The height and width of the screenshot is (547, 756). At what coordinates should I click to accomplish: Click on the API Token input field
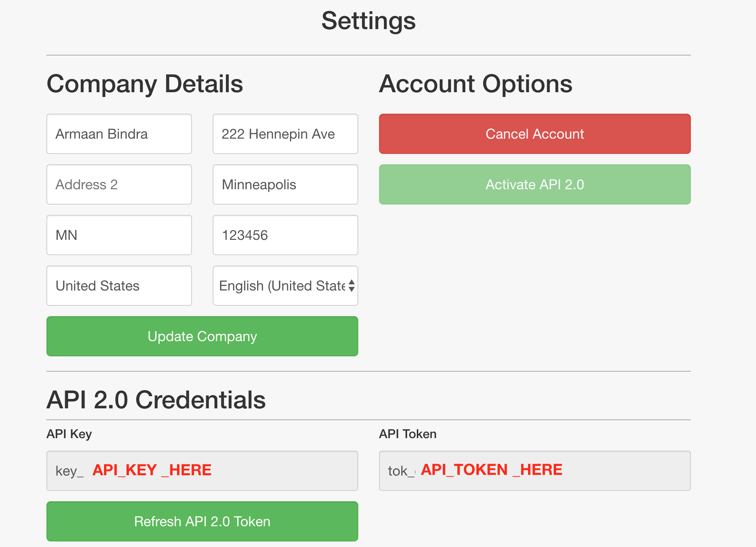(535, 470)
